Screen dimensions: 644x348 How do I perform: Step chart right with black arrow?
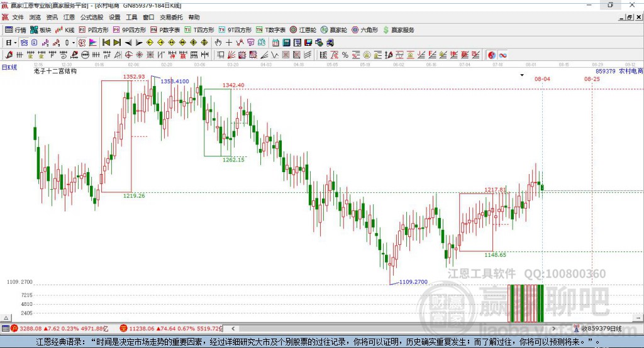[139, 43]
